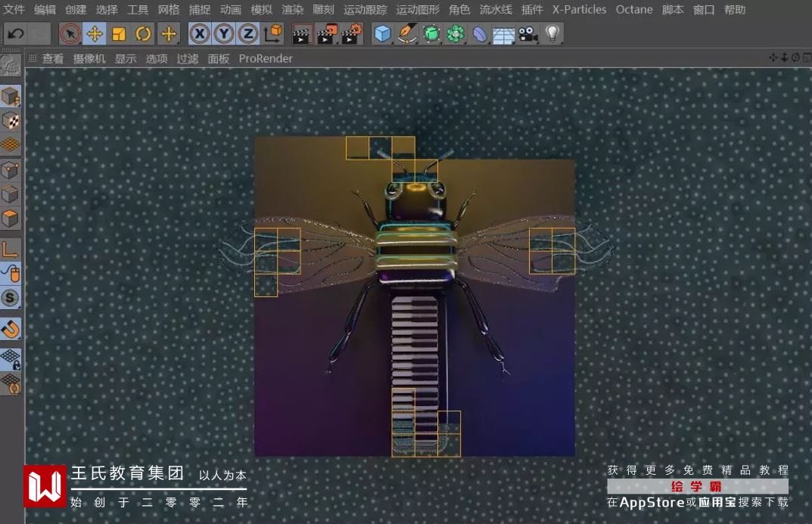Screen dimensions: 812x524
Task: Add a Light bulb object
Action: [552, 34]
